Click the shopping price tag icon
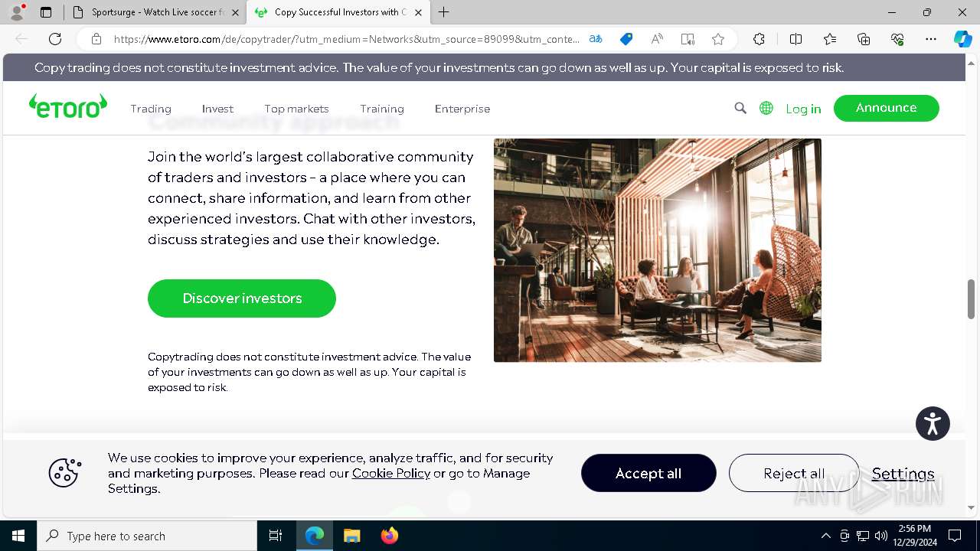 (x=626, y=39)
